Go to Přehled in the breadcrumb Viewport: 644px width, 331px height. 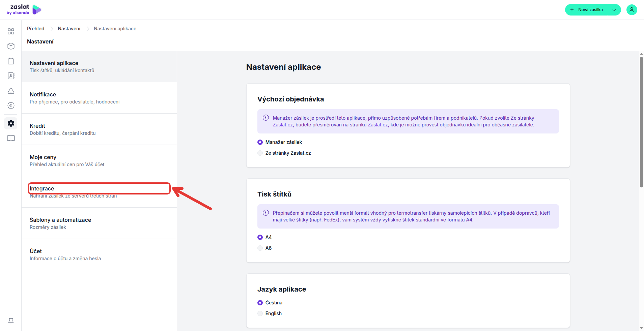pos(36,29)
